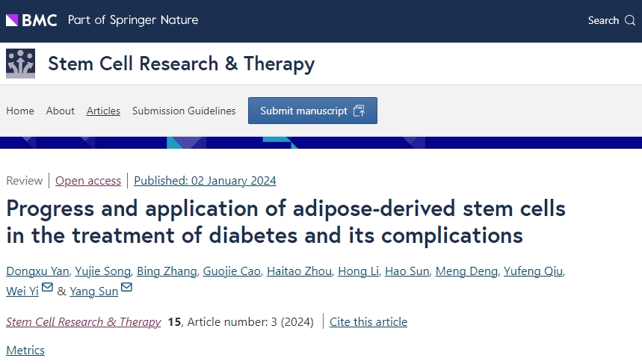Click email envelope icon beside Yang Sun
This screenshot has width=642, height=364.
click(126, 289)
